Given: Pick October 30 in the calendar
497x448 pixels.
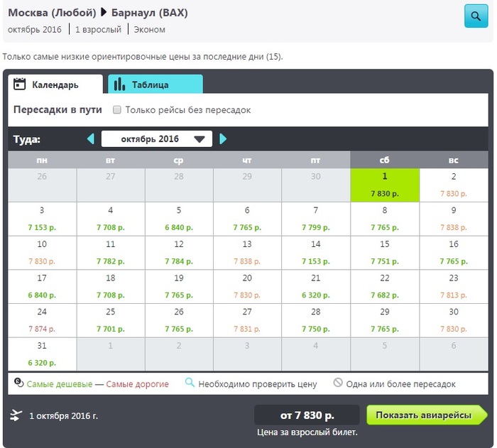Looking at the screenshot, I should 454,320.
